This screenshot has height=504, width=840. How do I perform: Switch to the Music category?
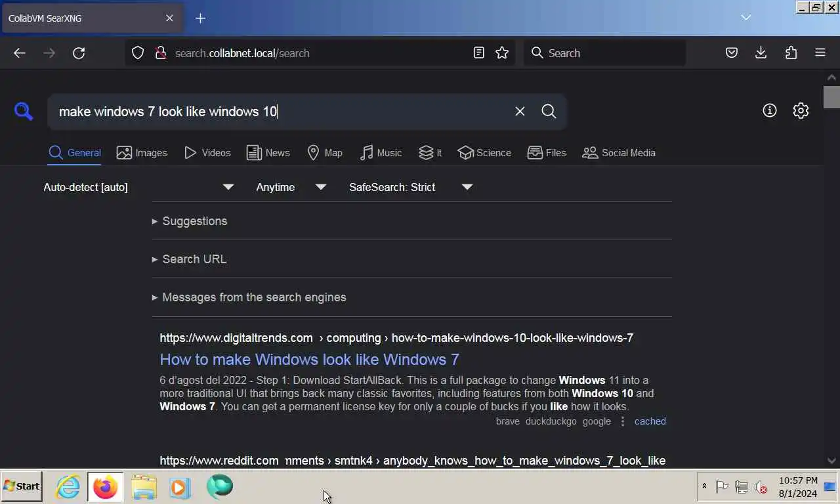coord(381,153)
